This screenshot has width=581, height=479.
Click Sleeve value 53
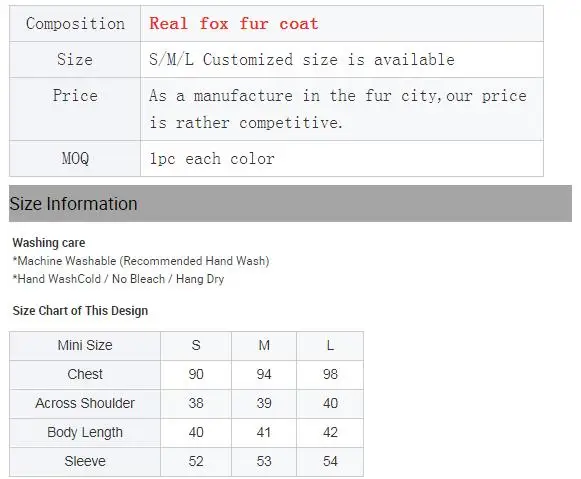(264, 462)
